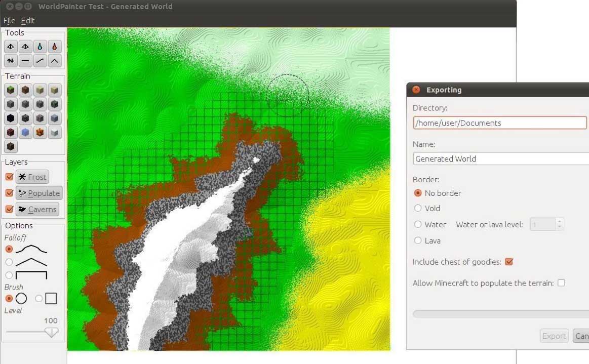Choose the lone dark brown block on the last terrain row
This screenshot has height=364, width=589.
(x=11, y=146)
